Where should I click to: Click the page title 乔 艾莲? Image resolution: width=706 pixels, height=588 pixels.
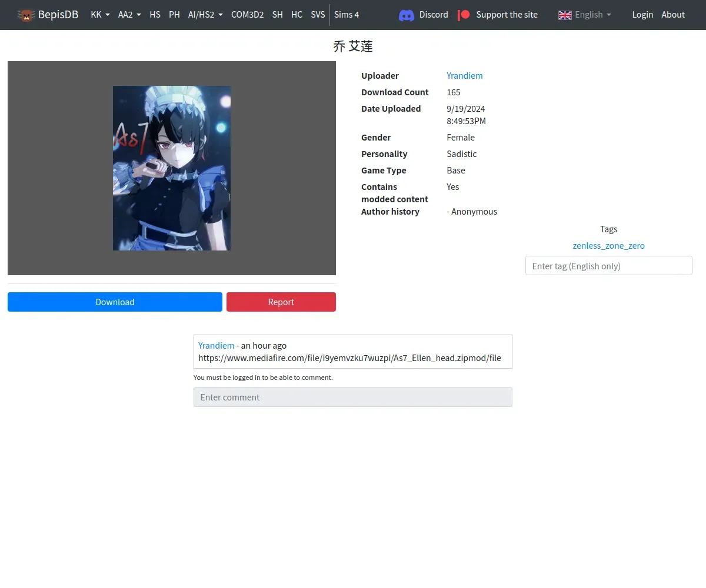pyautogui.click(x=353, y=46)
